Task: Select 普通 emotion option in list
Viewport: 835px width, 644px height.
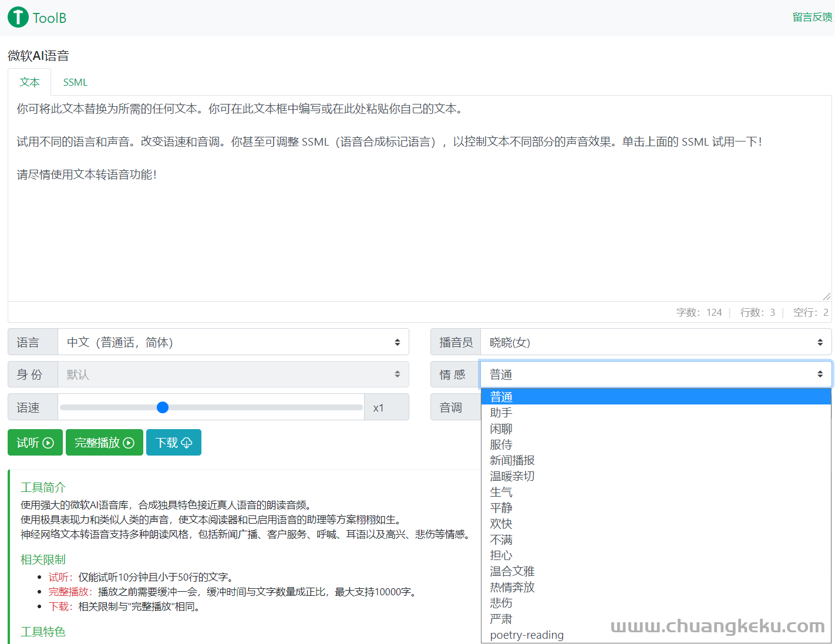Action: tap(656, 397)
